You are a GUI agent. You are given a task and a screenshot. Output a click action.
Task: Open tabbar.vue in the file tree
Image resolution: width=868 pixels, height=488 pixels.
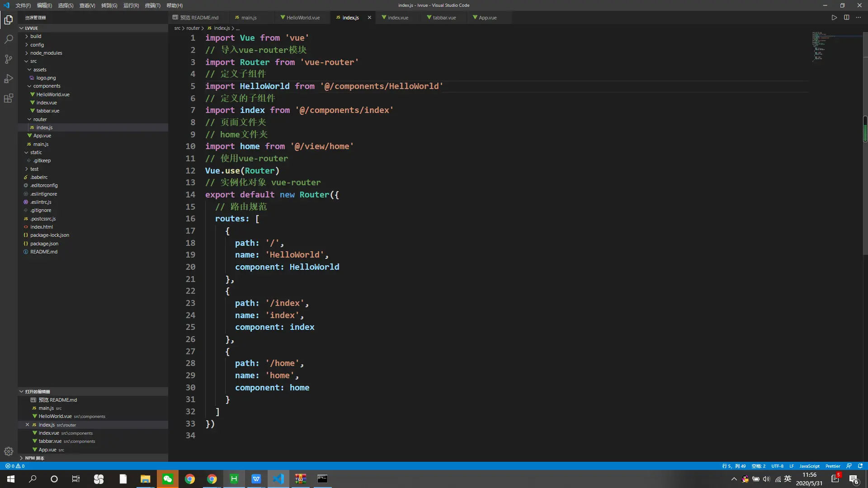[47, 111]
